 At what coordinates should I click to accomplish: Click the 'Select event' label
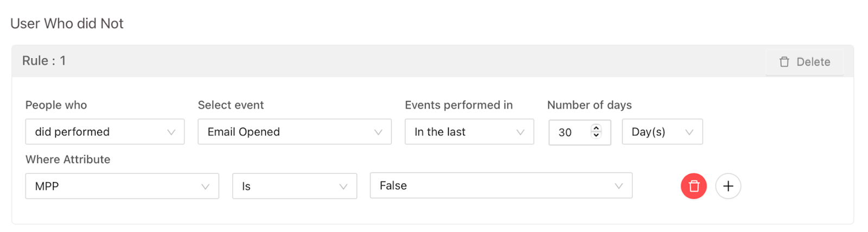(x=231, y=105)
